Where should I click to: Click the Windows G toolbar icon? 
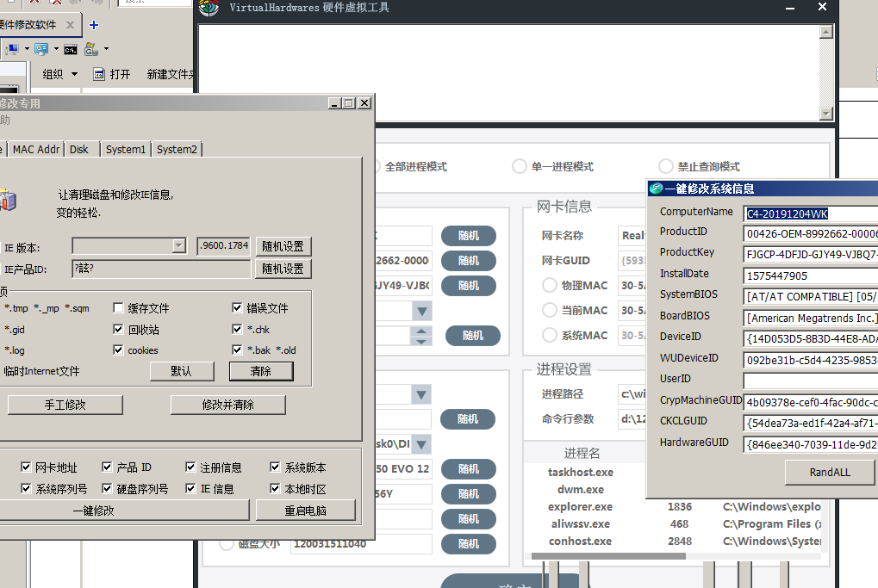tap(90, 49)
